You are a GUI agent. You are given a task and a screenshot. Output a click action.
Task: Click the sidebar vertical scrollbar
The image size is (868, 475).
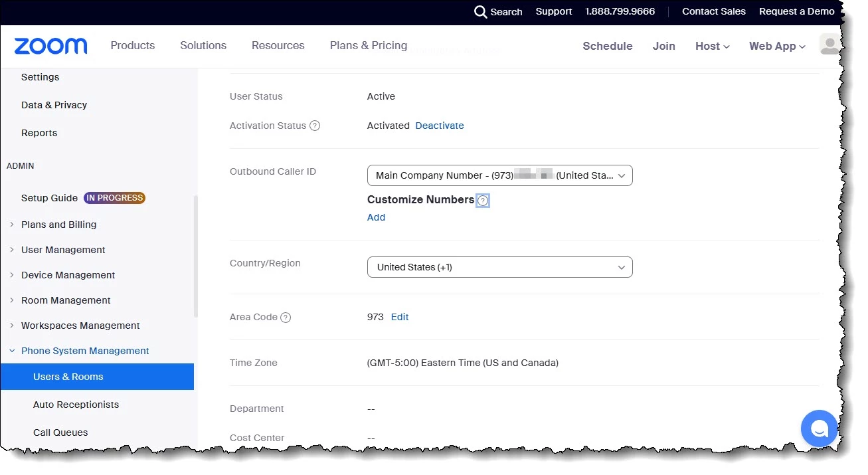(x=195, y=256)
